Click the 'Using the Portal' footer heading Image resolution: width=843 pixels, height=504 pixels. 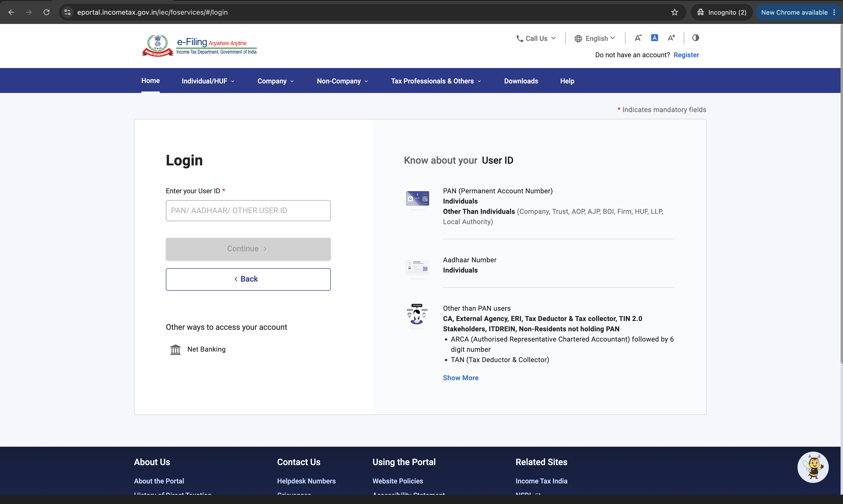tap(404, 462)
